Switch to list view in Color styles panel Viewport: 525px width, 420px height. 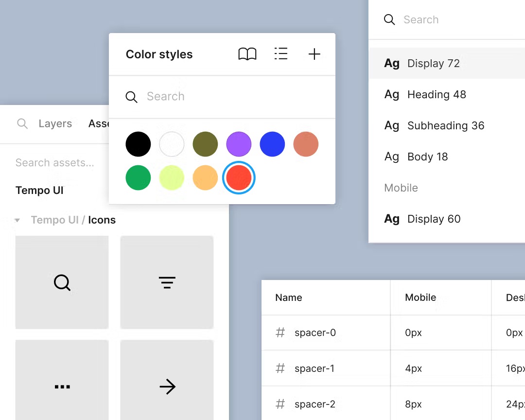(281, 54)
